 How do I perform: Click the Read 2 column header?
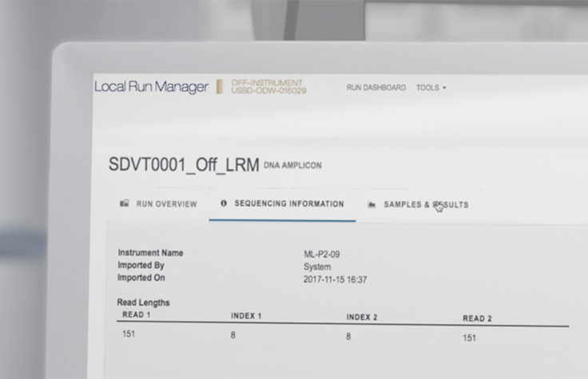477,318
